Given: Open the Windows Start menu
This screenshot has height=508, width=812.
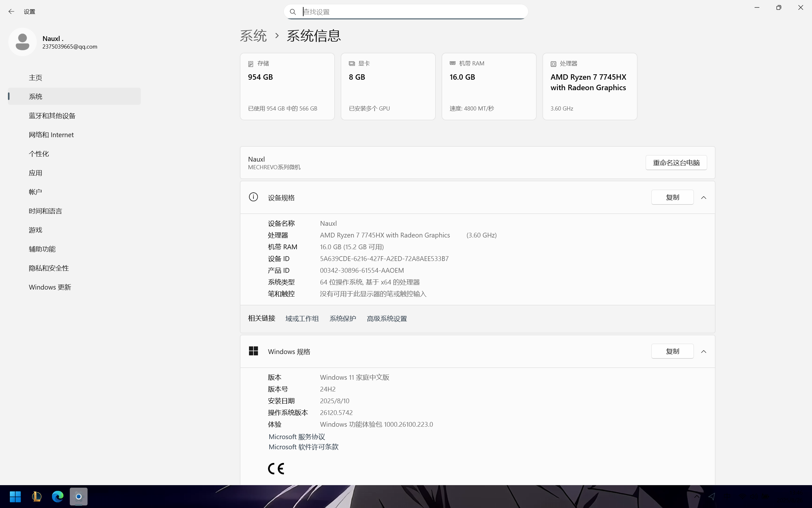Looking at the screenshot, I should 15,496.
